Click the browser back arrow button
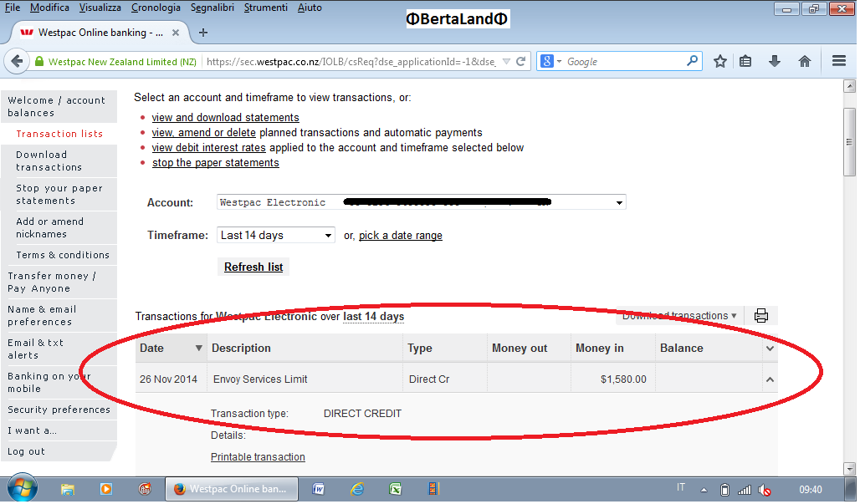860x504 pixels. coord(17,61)
